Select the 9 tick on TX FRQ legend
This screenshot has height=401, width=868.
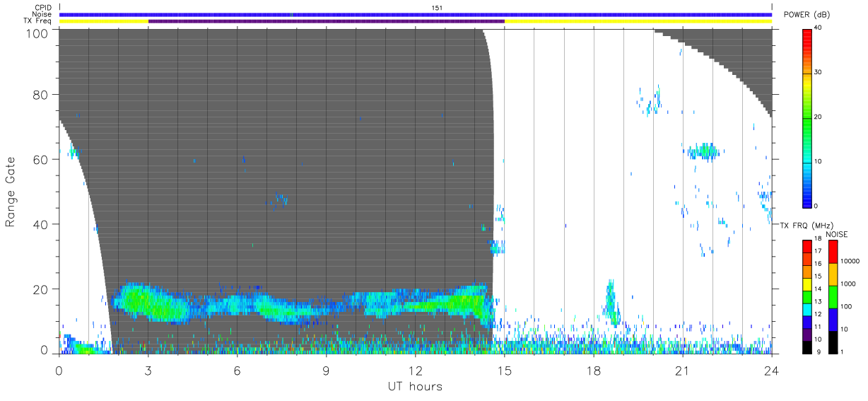click(x=819, y=351)
